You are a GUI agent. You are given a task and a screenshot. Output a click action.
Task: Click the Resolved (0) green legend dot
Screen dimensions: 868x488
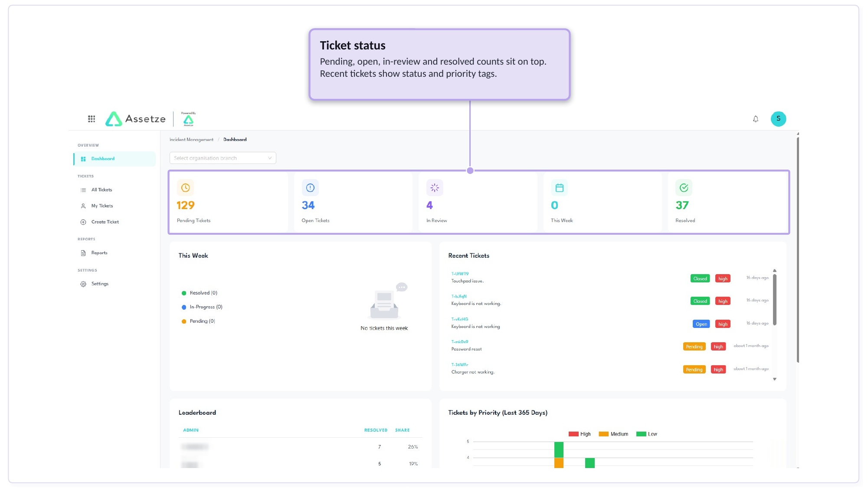coord(184,293)
